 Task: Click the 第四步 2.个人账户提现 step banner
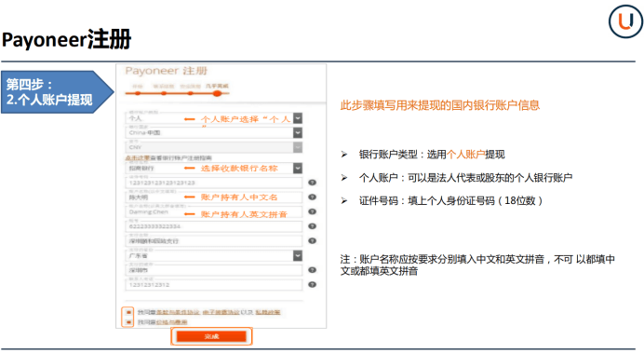pyautogui.click(x=58, y=92)
